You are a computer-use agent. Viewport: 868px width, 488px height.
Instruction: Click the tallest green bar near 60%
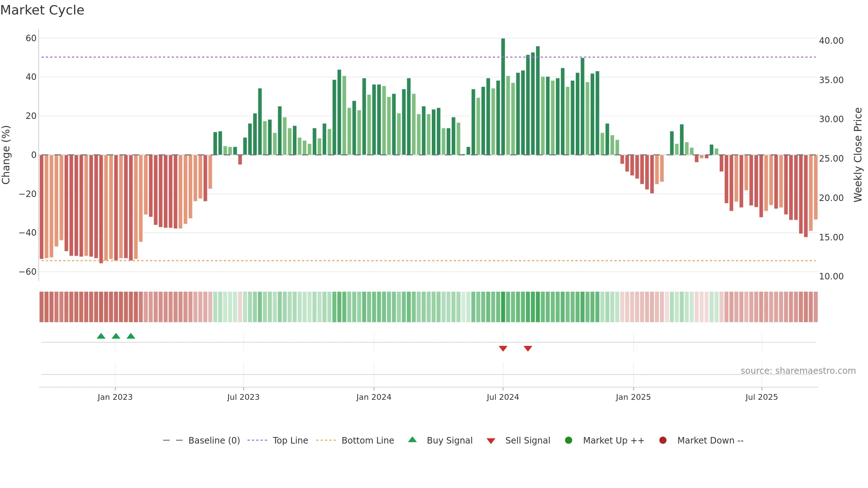click(x=503, y=97)
